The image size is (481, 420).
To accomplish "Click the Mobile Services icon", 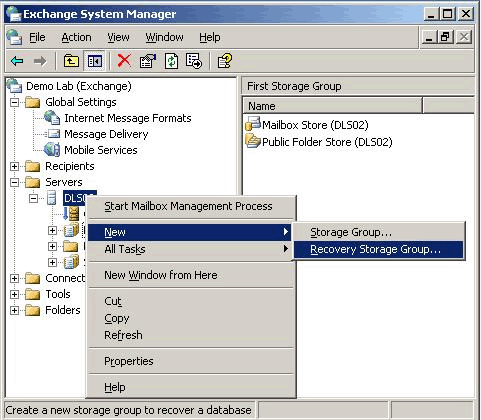I will pyautogui.click(x=52, y=150).
